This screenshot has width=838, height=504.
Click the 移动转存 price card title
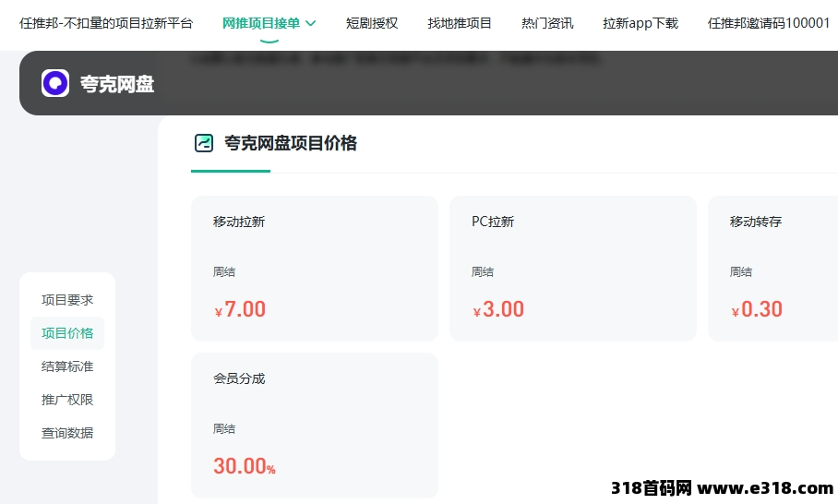[756, 222]
